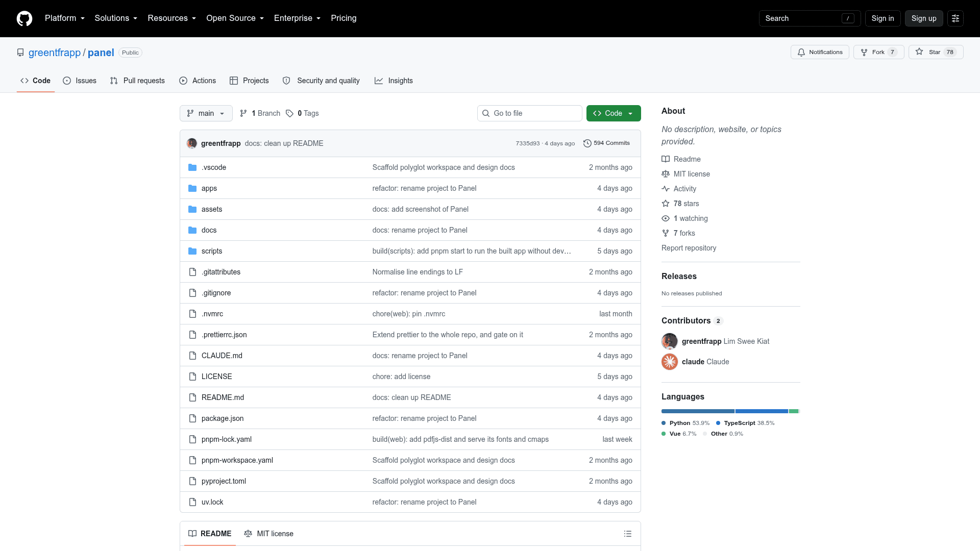Expand the Platform menu
Viewport: 980px width, 551px height.
(65, 18)
